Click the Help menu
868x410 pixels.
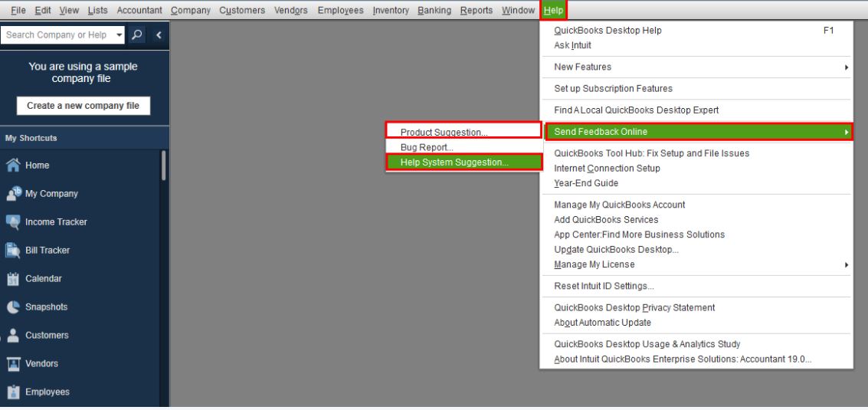point(553,10)
